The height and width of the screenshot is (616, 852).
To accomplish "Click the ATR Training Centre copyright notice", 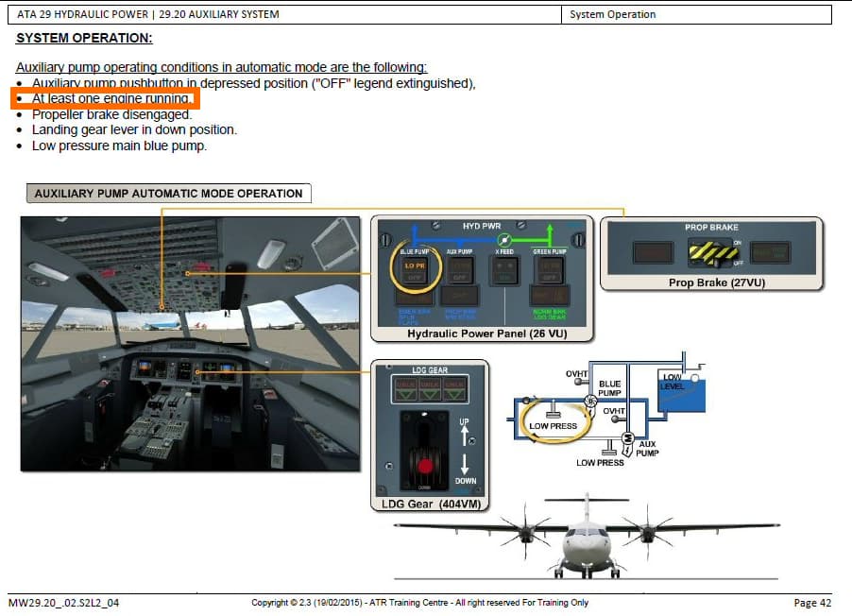I will click(419, 603).
